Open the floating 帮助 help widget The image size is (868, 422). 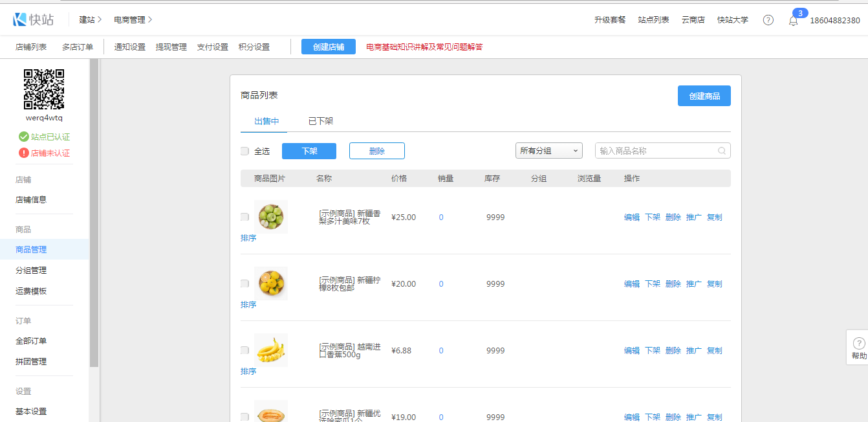click(858, 348)
